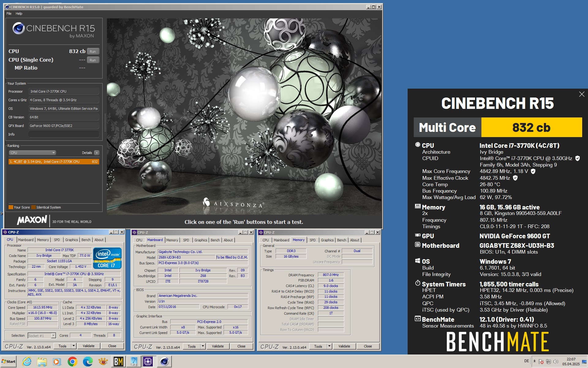This screenshot has width=588, height=368.
Task: Click the Motherboard icon in BenchMate panel
Action: point(418,245)
